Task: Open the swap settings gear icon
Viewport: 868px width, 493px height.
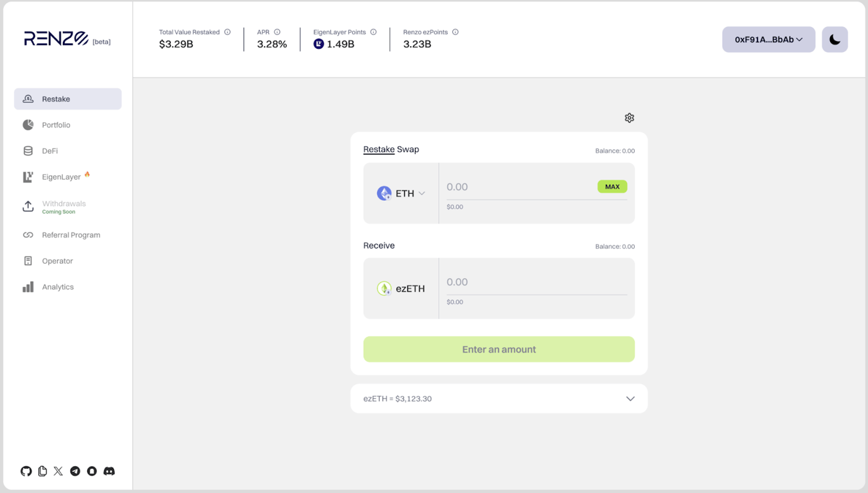Action: point(630,118)
